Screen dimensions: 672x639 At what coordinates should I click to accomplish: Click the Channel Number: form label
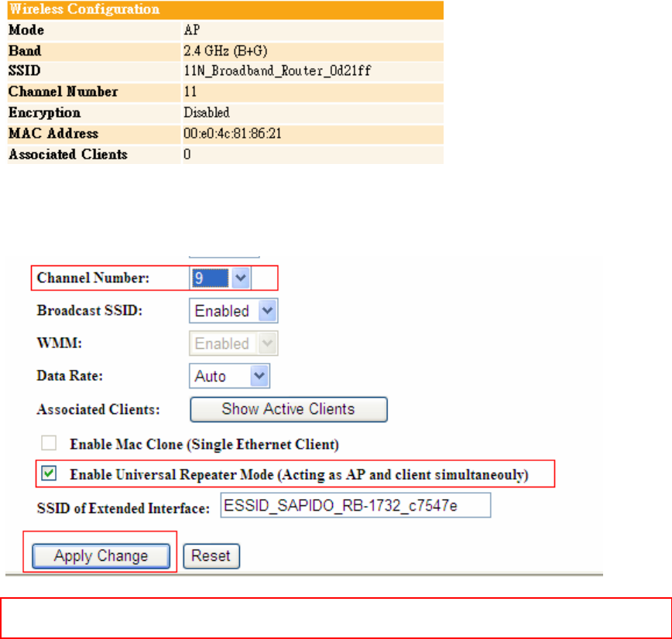(x=93, y=278)
